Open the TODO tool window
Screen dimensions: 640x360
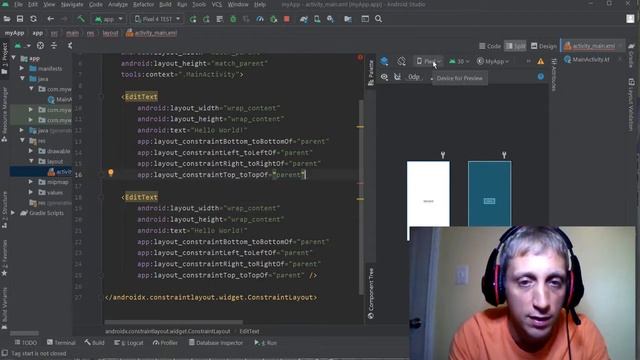pyautogui.click(x=25, y=343)
